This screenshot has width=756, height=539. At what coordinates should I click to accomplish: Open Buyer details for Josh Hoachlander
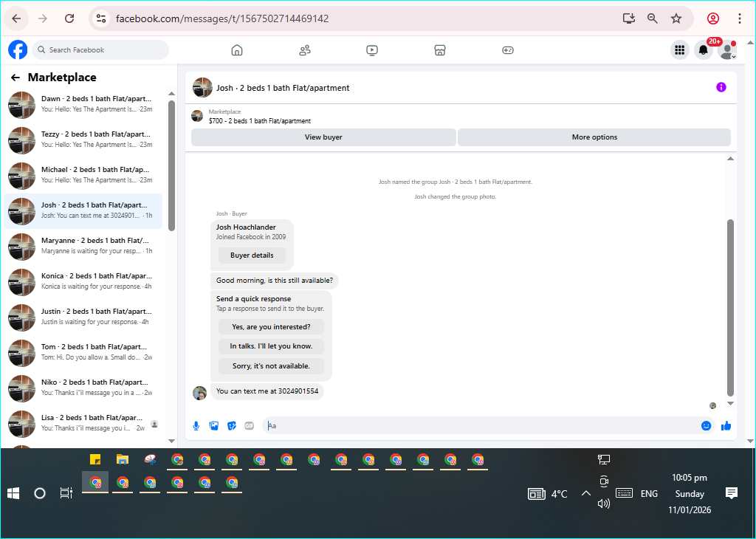[252, 255]
